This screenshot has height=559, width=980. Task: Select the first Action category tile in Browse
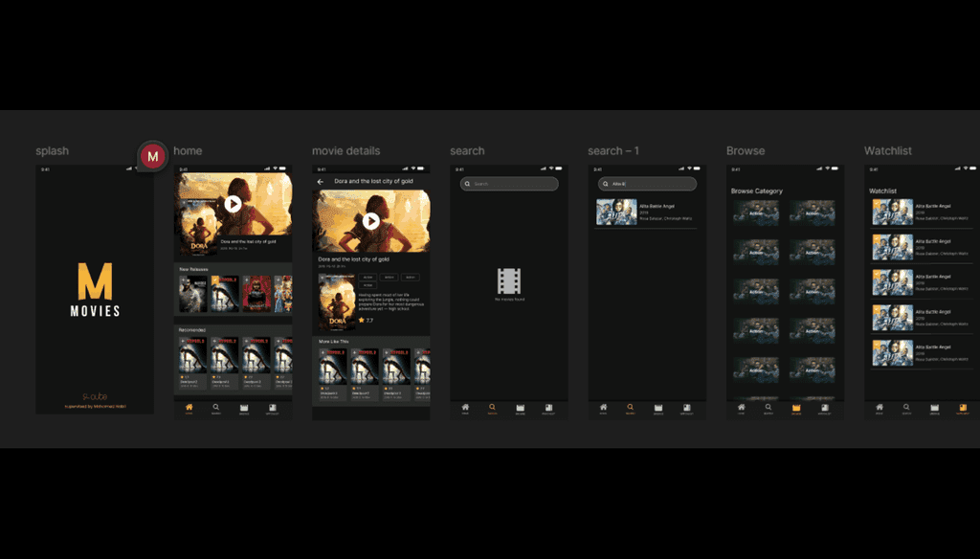(755, 212)
